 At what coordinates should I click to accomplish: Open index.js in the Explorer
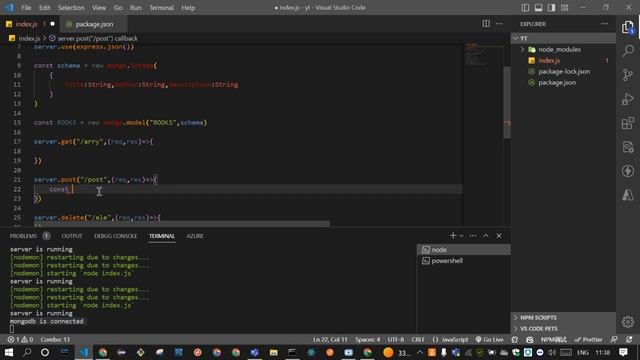pyautogui.click(x=549, y=60)
